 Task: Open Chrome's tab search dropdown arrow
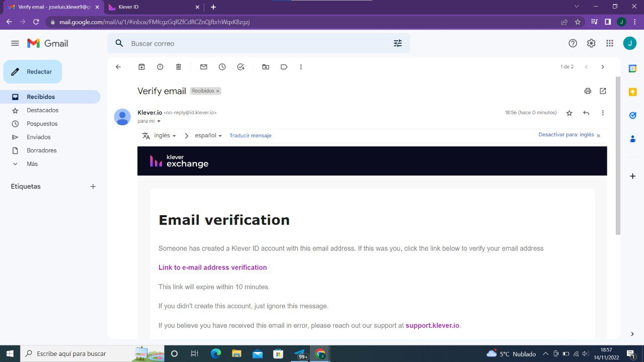point(577,7)
